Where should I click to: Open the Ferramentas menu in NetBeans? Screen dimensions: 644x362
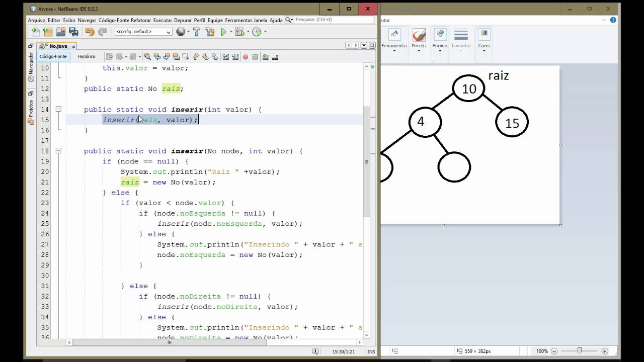point(239,20)
